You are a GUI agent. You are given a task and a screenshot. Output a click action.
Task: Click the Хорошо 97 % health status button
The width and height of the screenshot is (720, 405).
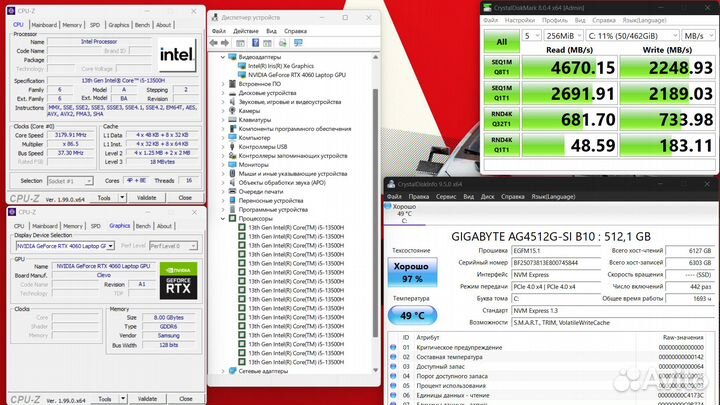[x=412, y=272]
